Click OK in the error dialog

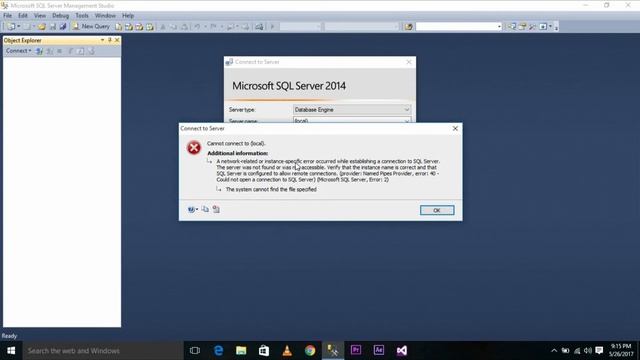(437, 210)
